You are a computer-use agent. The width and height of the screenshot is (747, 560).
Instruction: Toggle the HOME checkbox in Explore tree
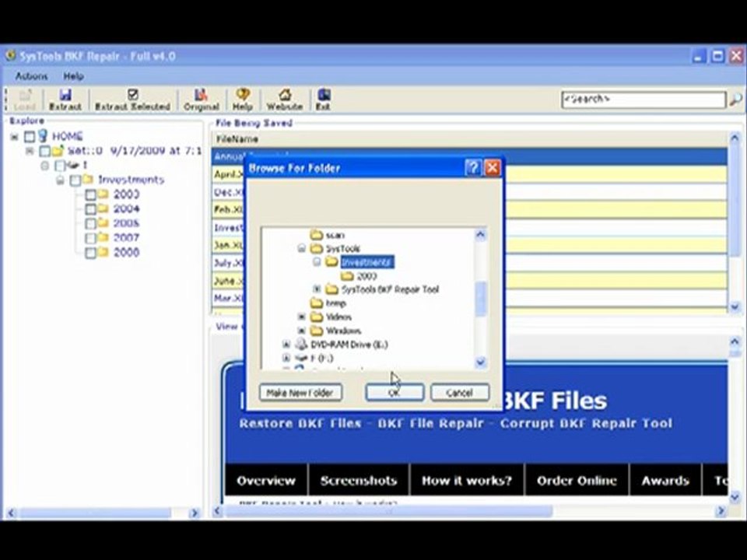[30, 137]
